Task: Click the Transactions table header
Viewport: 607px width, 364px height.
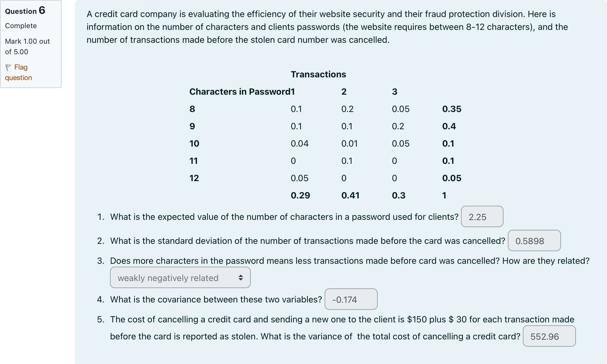Action: click(x=318, y=74)
